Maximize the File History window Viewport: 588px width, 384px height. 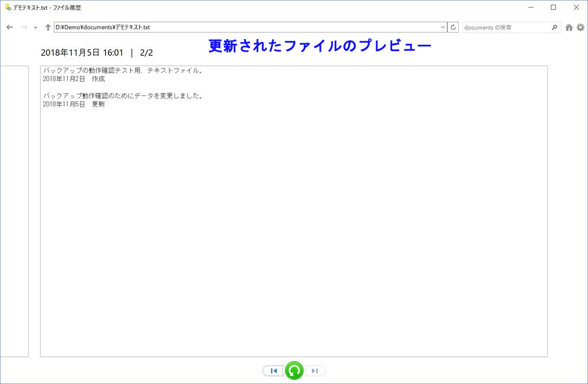pyautogui.click(x=553, y=7)
